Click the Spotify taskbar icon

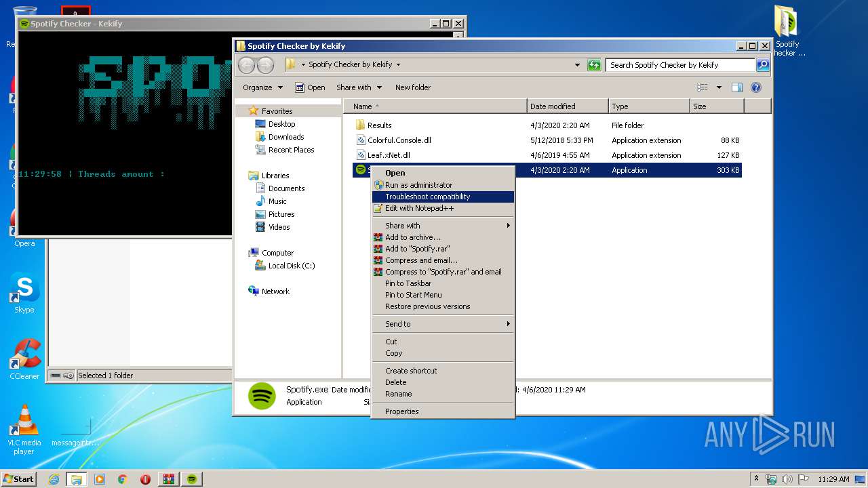192,479
